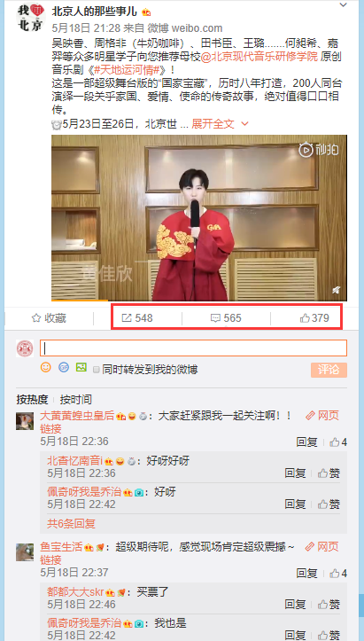Open the emoji picker smiley icon
The height and width of the screenshot is (641, 364).
point(46,367)
